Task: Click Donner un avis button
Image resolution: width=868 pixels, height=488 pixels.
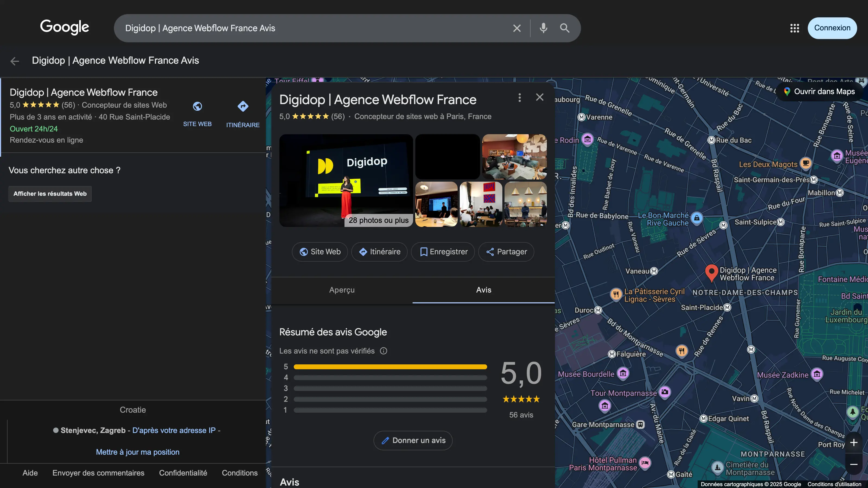Action: pyautogui.click(x=413, y=441)
